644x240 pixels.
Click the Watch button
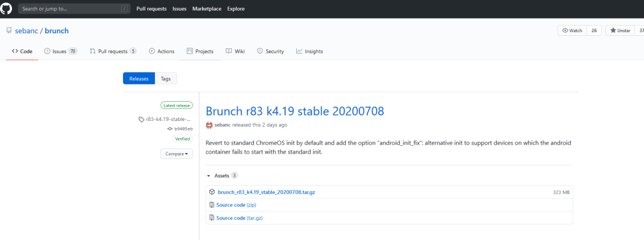point(572,31)
